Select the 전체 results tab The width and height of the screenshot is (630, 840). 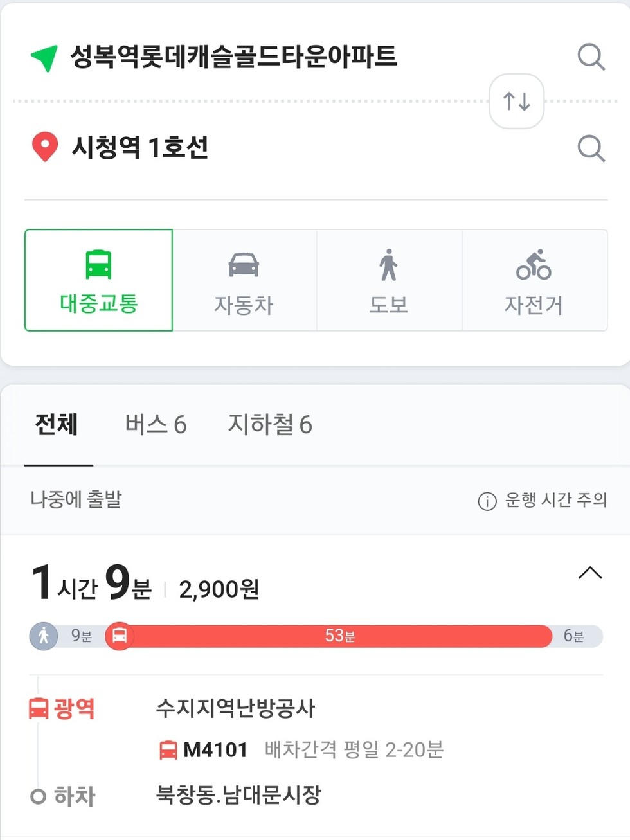click(x=57, y=425)
